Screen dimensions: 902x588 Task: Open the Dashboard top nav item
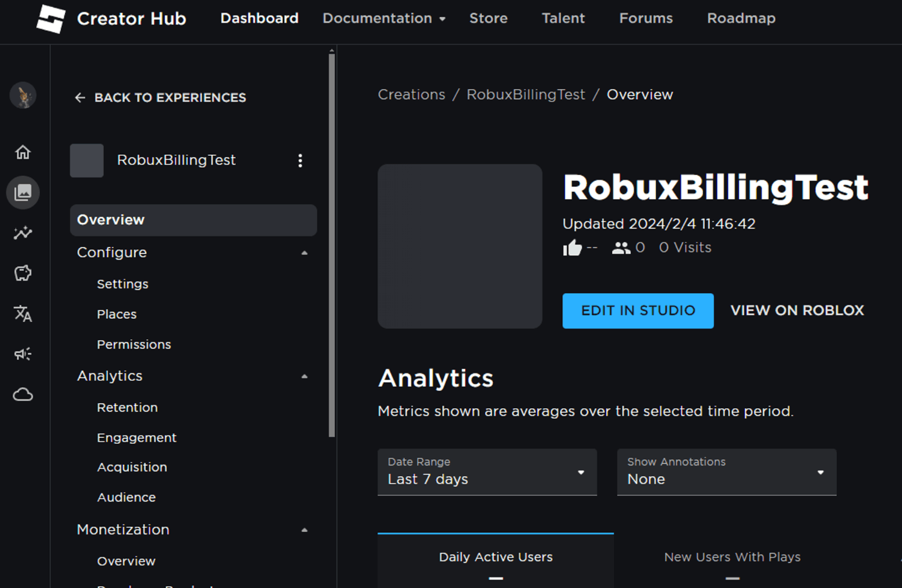[260, 18]
